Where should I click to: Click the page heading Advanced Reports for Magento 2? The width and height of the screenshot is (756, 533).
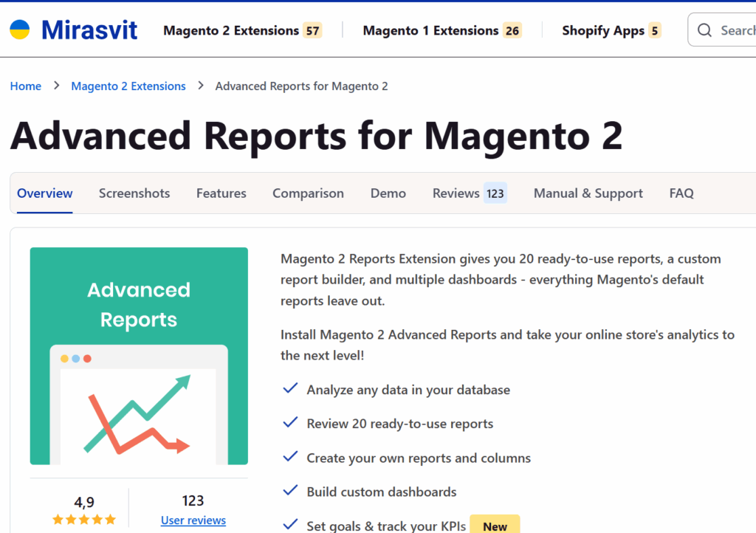coord(316,136)
